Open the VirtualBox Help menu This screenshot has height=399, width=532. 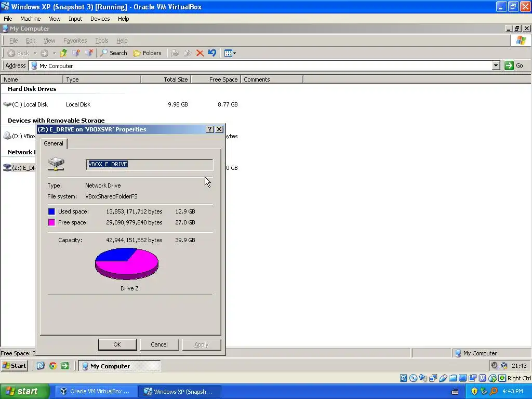(124, 19)
